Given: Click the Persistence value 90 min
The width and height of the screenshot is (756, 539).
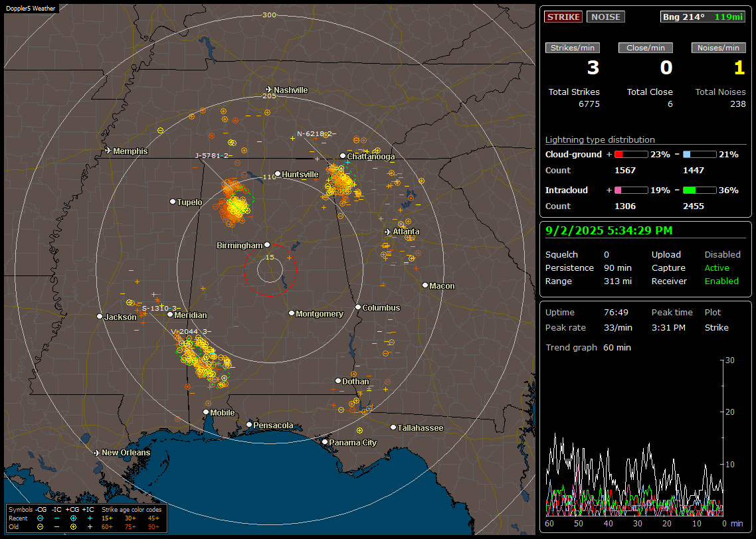Looking at the screenshot, I should click(x=618, y=268).
